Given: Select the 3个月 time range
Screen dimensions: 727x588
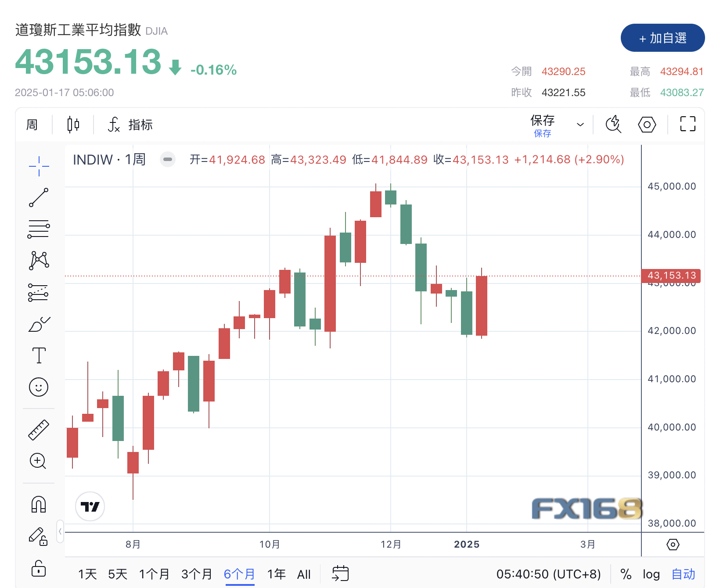Looking at the screenshot, I should [x=196, y=574].
